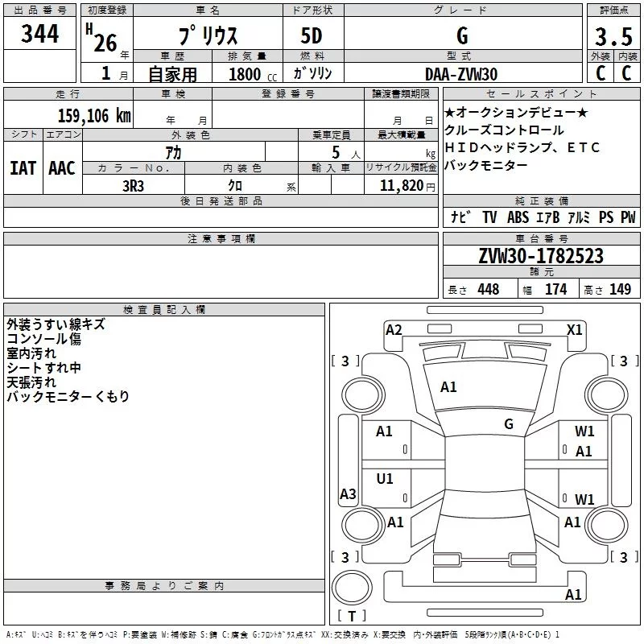Click 事務局よりご案内 header
This screenshot has width=644, height=644.
coord(164,586)
